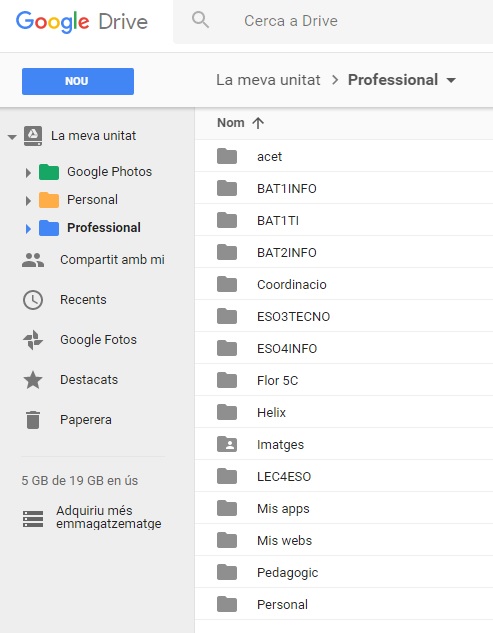Select the BAT1TI folder name
This screenshot has height=633, width=493.
[x=278, y=220]
